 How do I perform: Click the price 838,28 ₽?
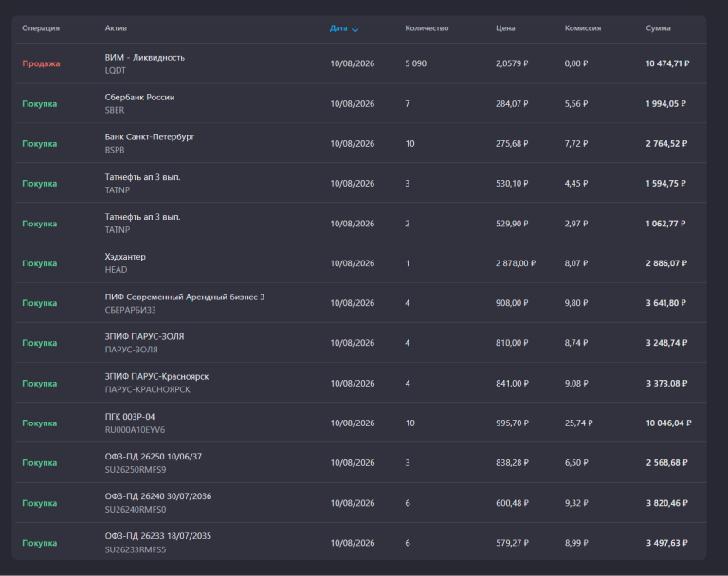tap(512, 463)
